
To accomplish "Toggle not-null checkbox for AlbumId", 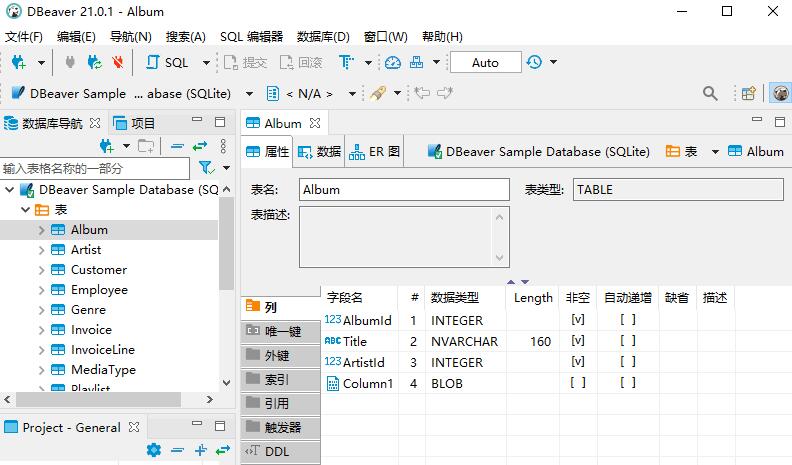I will pos(578,320).
